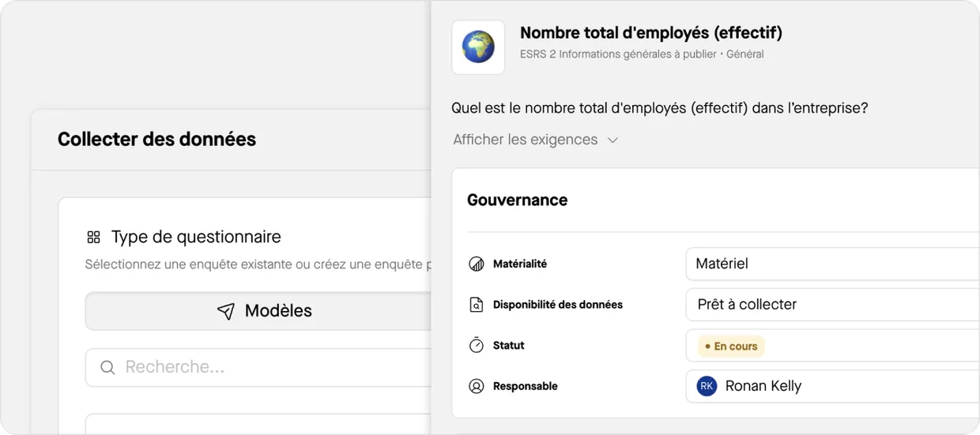Open the Prêt à collecter dropdown

[x=830, y=305]
